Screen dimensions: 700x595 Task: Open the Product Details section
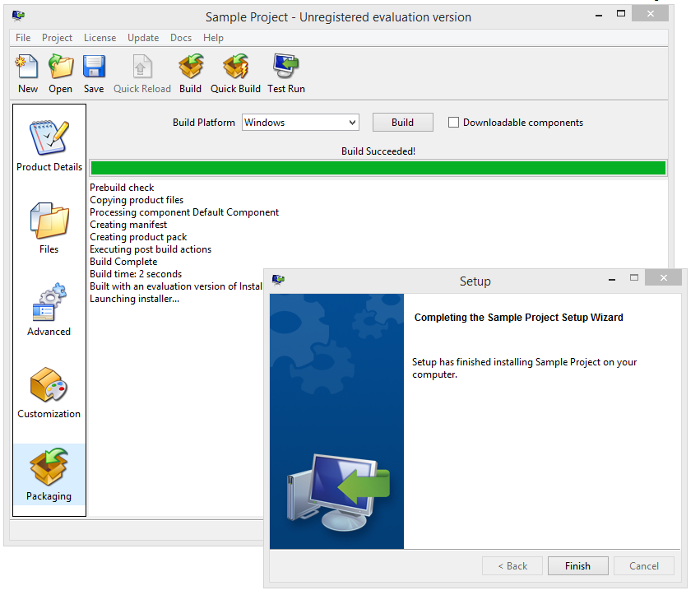click(49, 146)
